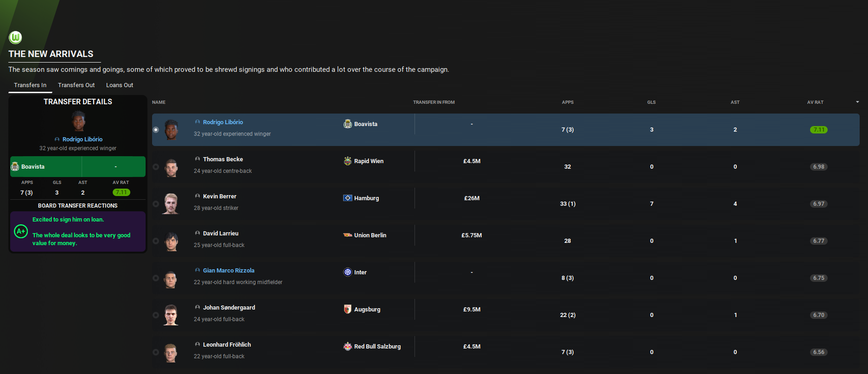The height and width of the screenshot is (374, 868).
Task: Click the Union Berlin club logo
Action: click(348, 235)
